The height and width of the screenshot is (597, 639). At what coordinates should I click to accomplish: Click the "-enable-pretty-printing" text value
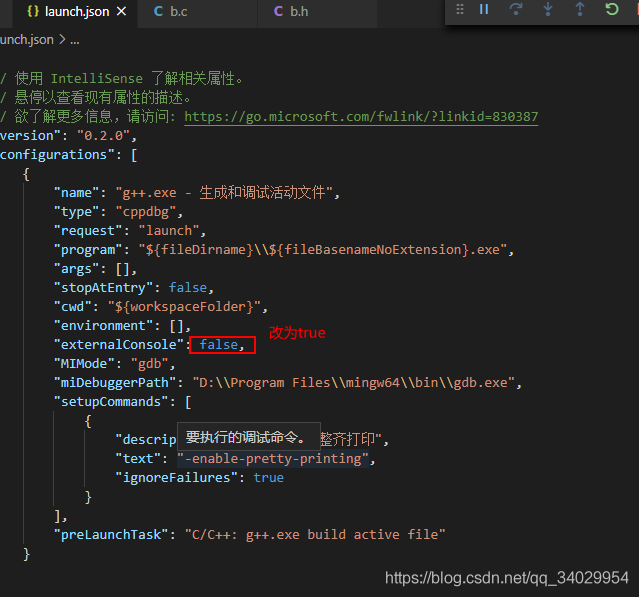pos(273,459)
